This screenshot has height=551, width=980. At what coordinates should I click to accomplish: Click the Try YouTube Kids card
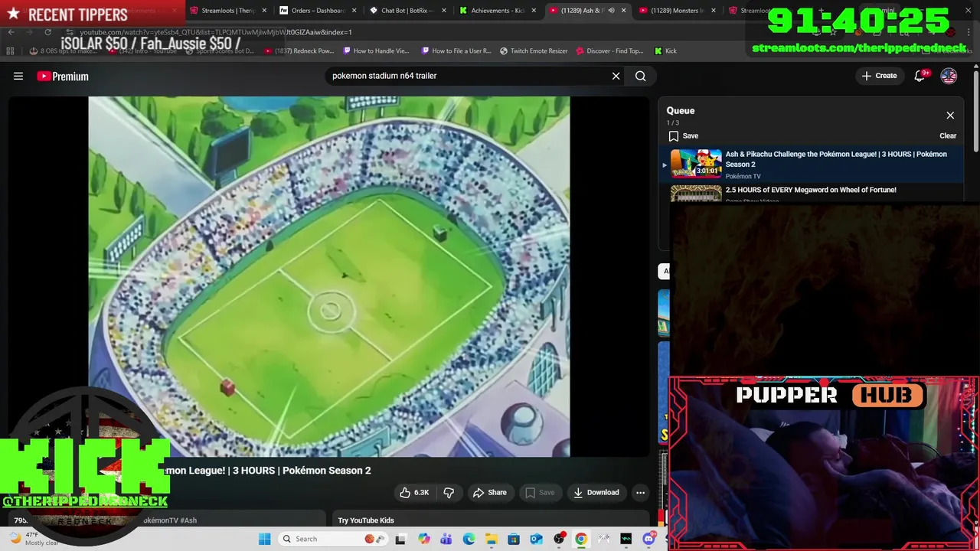pyautogui.click(x=490, y=520)
